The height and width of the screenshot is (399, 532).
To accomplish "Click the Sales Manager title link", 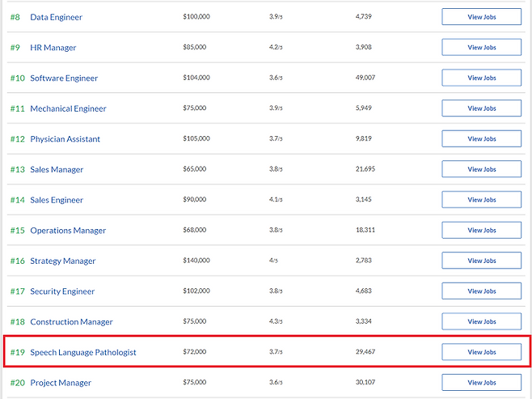I will (57, 170).
